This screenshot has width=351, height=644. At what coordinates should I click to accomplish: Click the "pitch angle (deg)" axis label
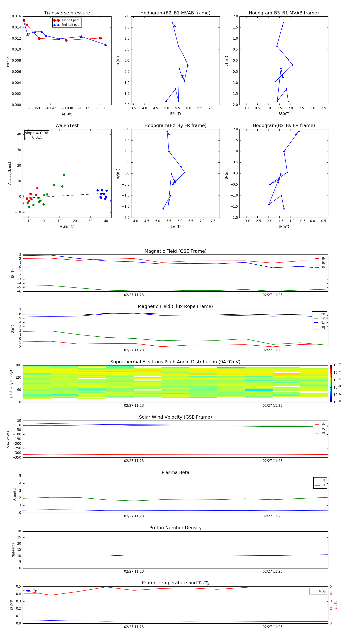(x=11, y=384)
